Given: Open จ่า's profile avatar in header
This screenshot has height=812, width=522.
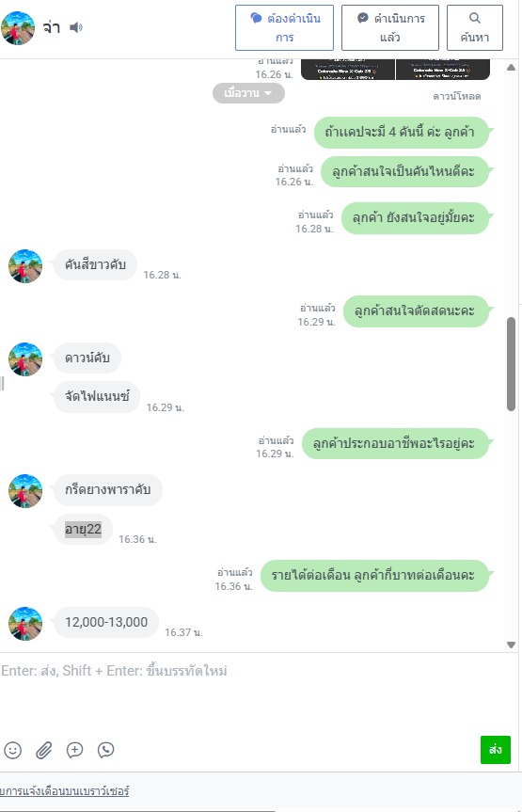Looking at the screenshot, I should click(18, 28).
